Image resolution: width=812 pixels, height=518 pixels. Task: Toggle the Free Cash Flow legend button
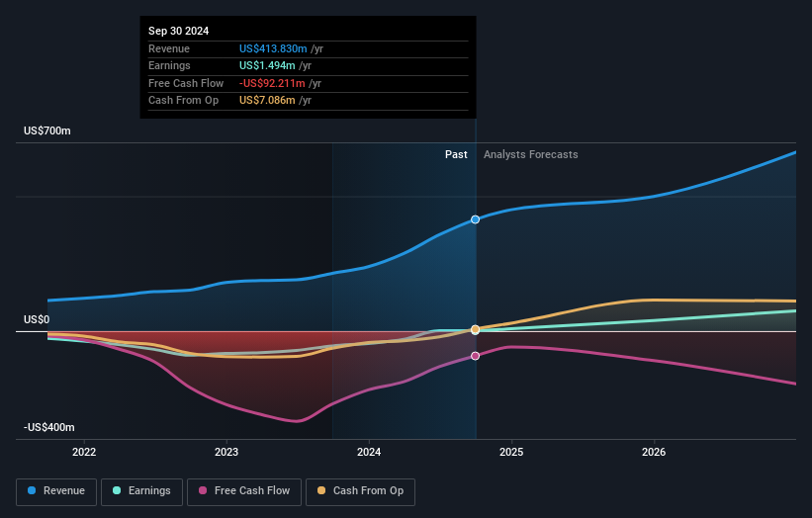[244, 491]
